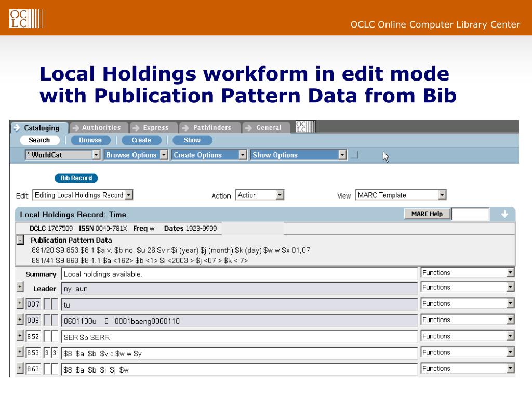532x399 pixels.
Task: Click the 853 field subfield data
Action: [239, 353]
